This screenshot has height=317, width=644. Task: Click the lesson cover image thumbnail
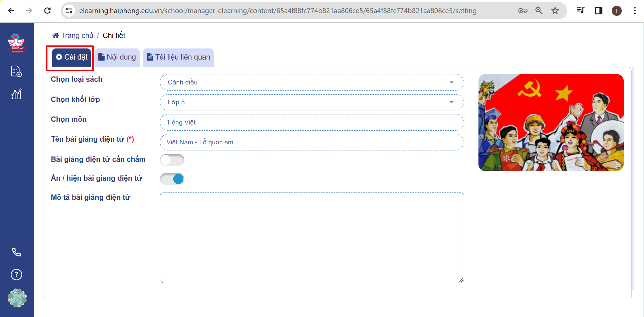(x=551, y=122)
